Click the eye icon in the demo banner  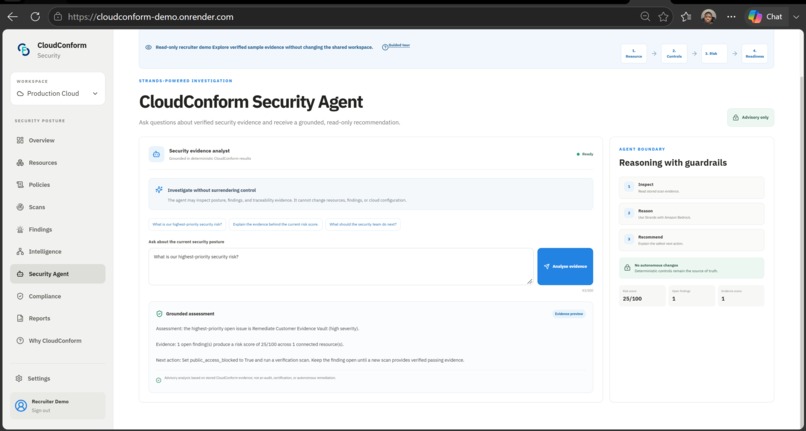[149, 47]
